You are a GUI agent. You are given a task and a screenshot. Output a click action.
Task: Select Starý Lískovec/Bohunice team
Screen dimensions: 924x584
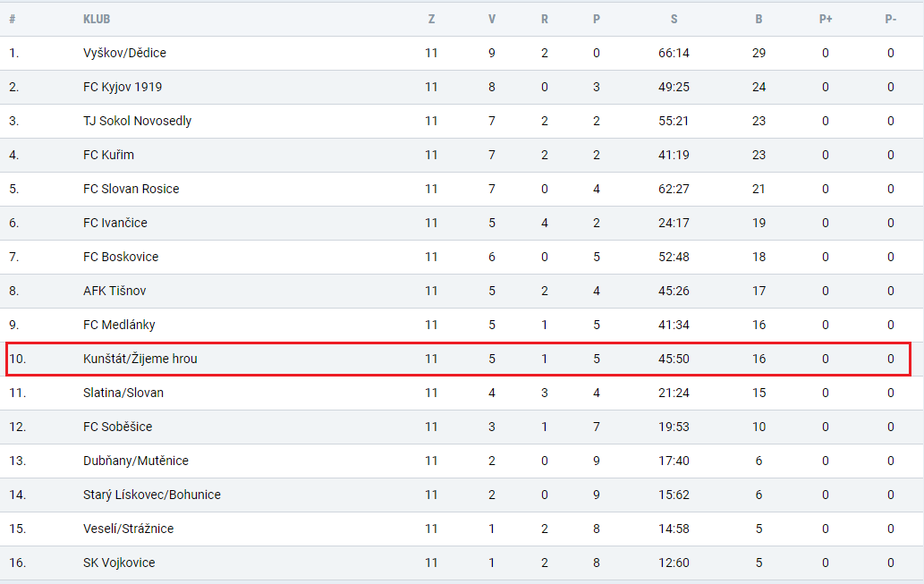[x=152, y=495]
